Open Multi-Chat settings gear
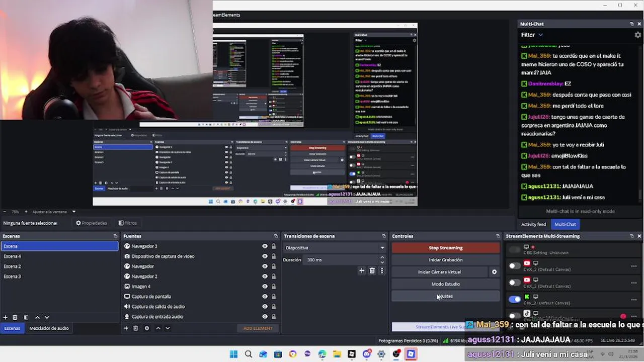Image resolution: width=644 pixels, height=362 pixels. pyautogui.click(x=638, y=35)
